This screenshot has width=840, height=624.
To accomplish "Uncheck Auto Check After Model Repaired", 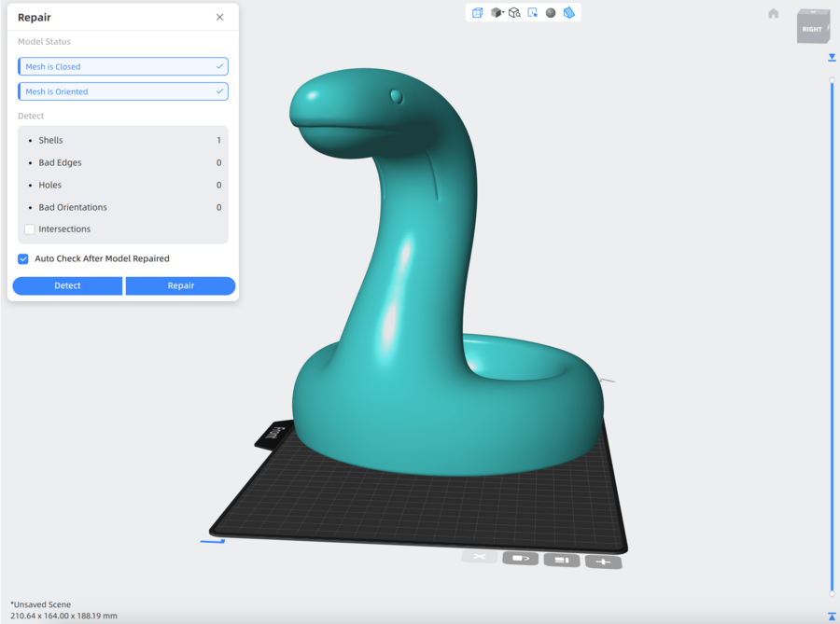I will pyautogui.click(x=23, y=258).
